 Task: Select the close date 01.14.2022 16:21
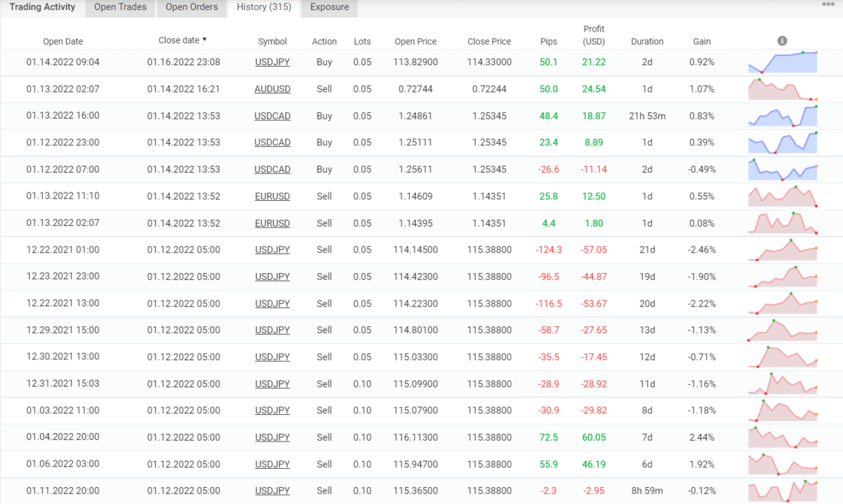183,89
